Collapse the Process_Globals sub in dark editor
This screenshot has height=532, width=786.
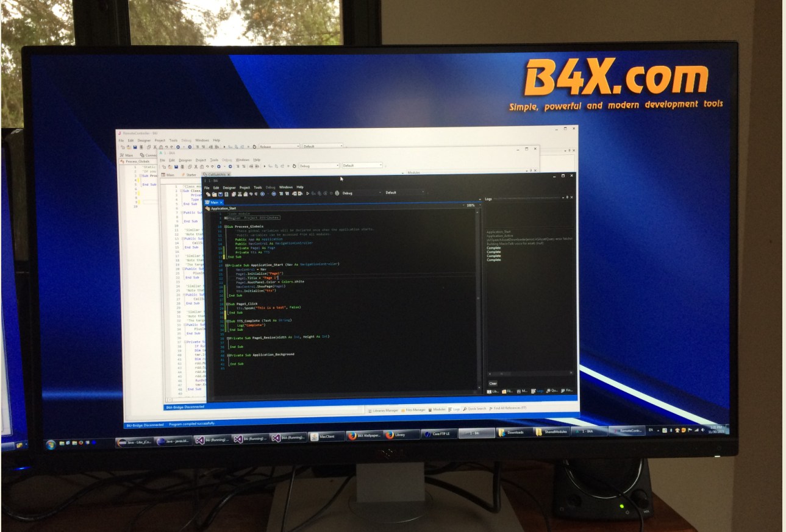(225, 226)
